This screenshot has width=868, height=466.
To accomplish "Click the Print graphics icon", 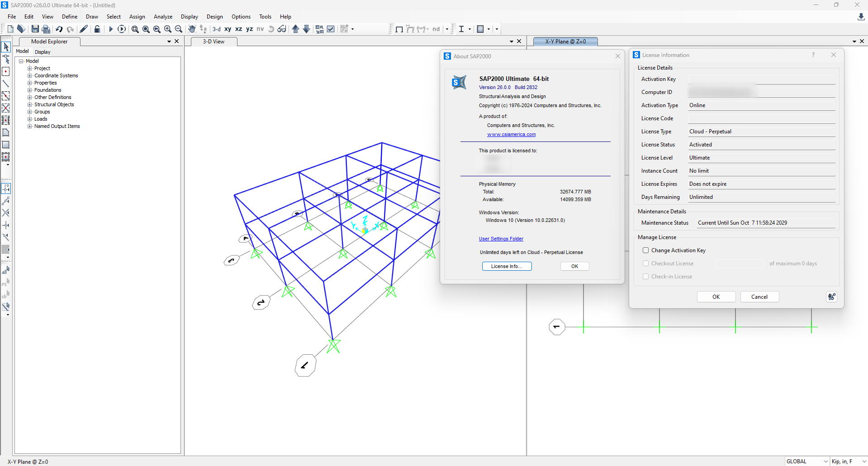I will [46, 29].
